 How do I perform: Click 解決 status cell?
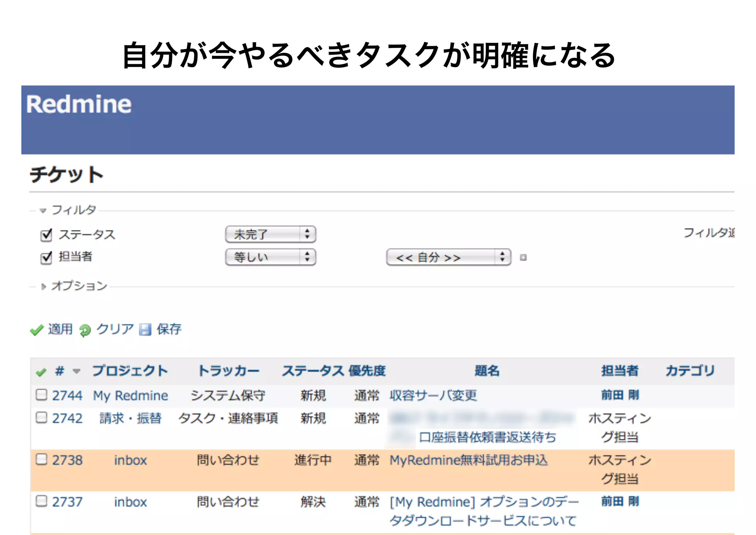coord(313,502)
